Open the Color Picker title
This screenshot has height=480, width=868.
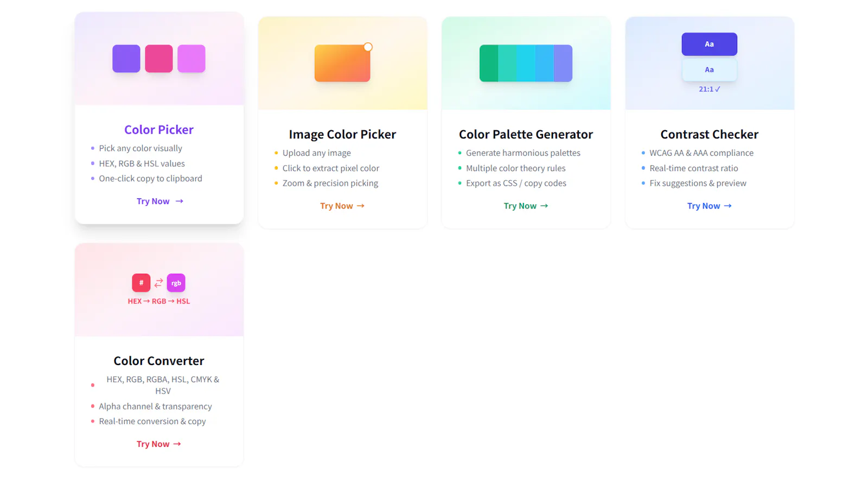(159, 130)
